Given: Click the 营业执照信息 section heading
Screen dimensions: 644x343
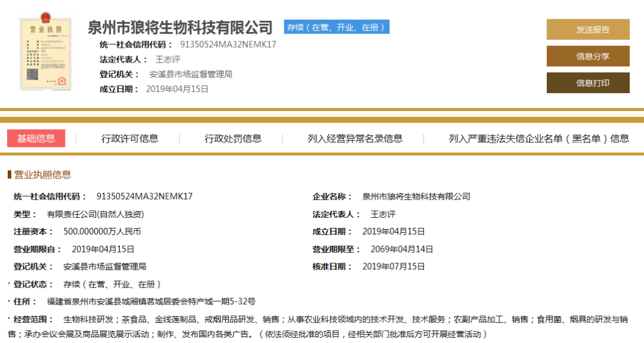Looking at the screenshot, I should point(42,174).
